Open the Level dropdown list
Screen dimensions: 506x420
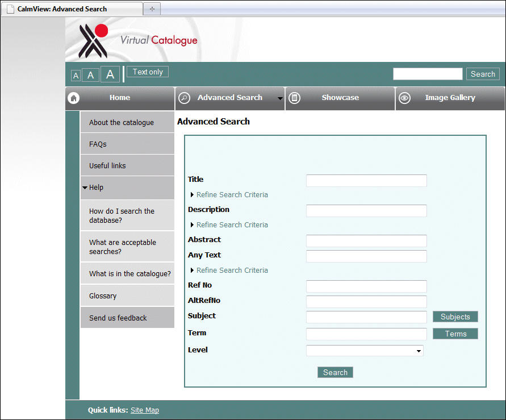pyautogui.click(x=419, y=351)
